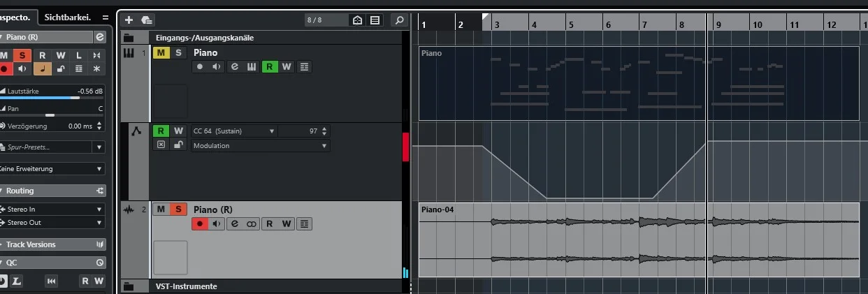868x294 pixels.
Task: Toggle record enable on Piano track
Action: [x=199, y=67]
